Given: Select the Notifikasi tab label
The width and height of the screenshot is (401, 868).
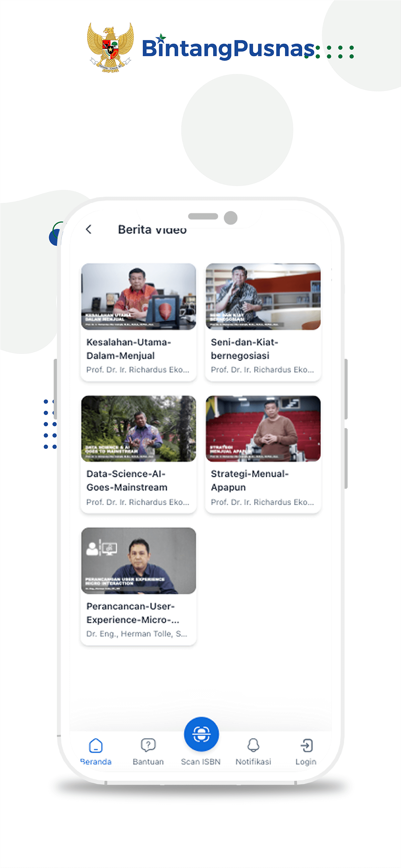Looking at the screenshot, I should coord(253,761).
